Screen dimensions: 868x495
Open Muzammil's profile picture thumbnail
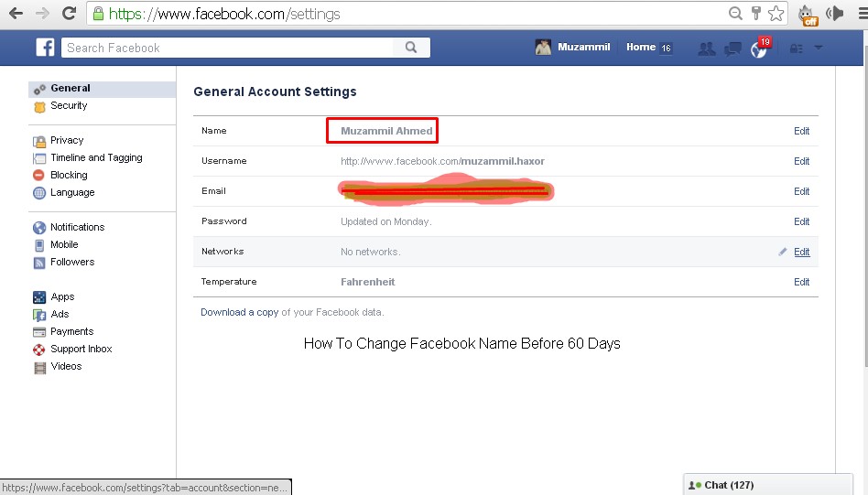tap(543, 47)
